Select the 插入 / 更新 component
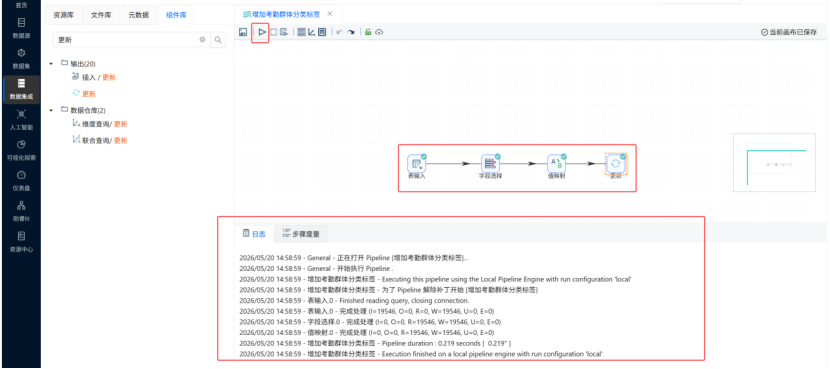 (x=94, y=77)
